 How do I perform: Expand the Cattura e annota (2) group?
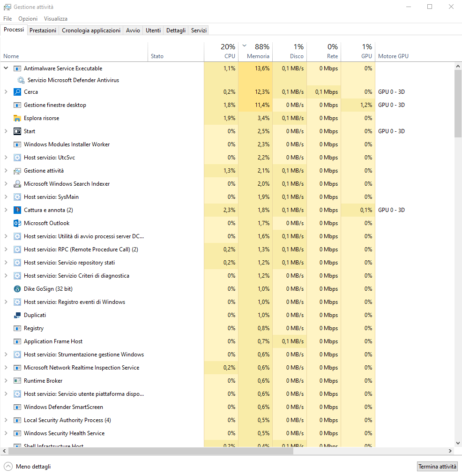(x=6, y=210)
